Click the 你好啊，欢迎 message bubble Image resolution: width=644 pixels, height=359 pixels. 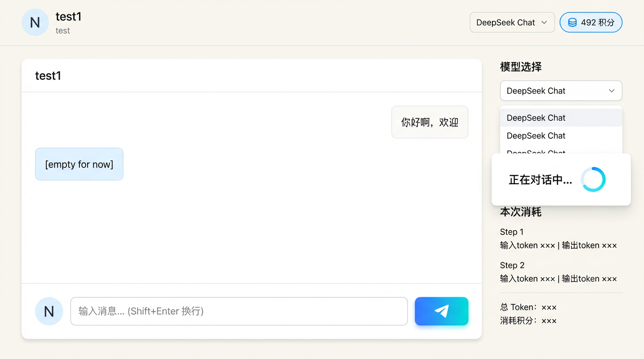tap(430, 122)
